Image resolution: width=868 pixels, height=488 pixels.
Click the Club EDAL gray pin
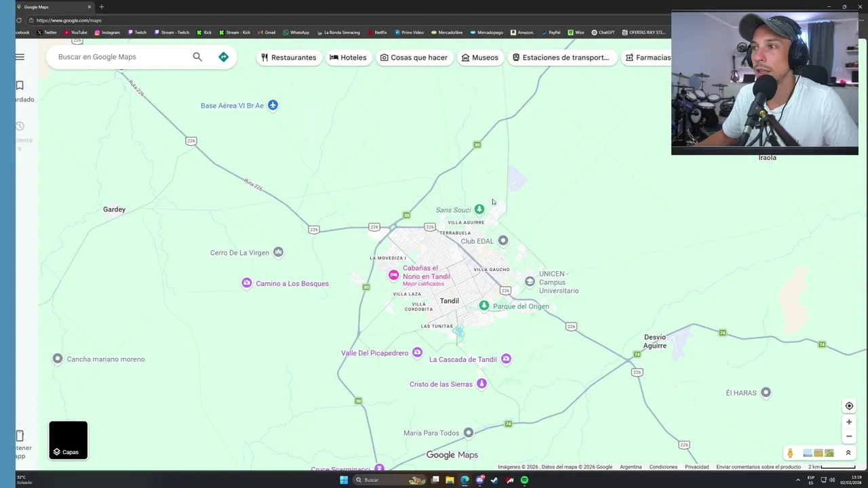[x=502, y=241]
